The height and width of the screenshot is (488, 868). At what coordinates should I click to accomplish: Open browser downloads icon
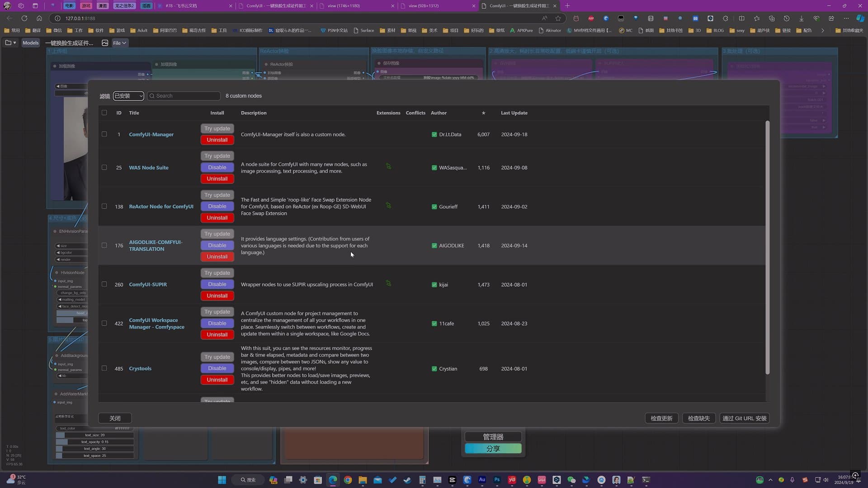(x=801, y=19)
